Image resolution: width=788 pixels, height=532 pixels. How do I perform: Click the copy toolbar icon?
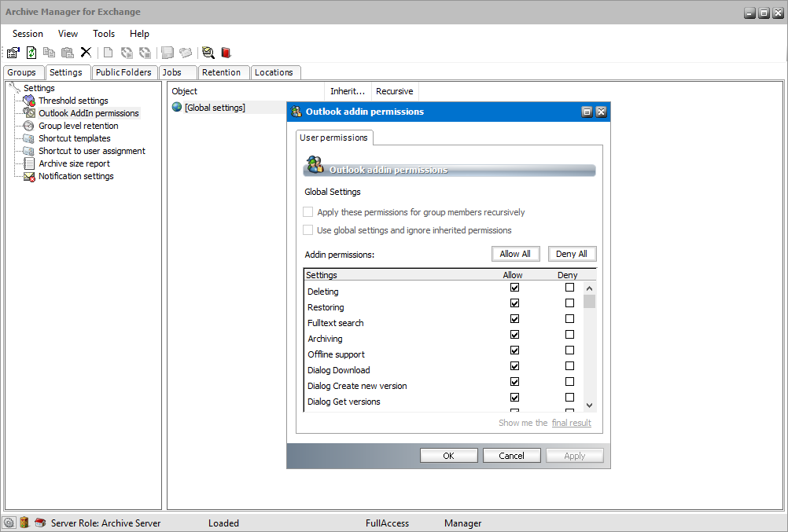click(49, 52)
